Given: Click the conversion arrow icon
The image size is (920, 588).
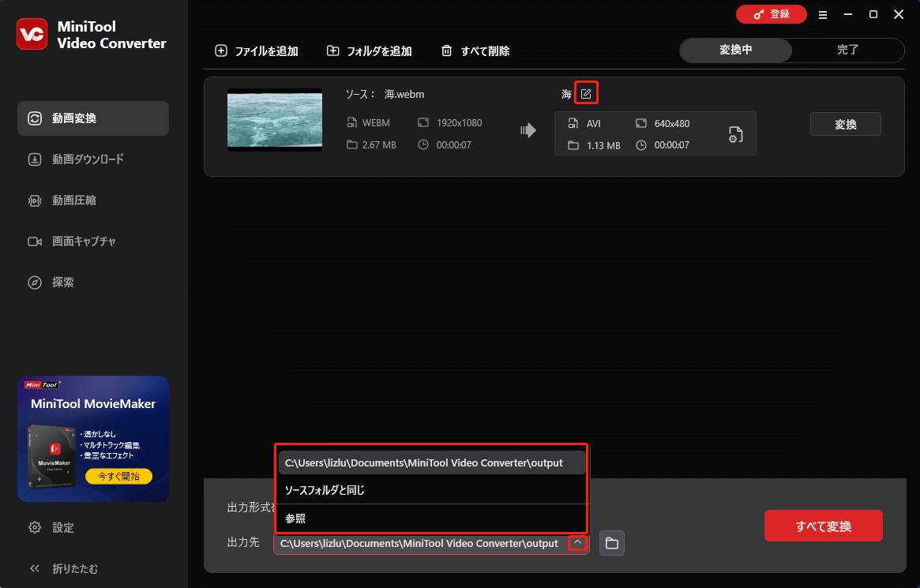Looking at the screenshot, I should coord(528,130).
